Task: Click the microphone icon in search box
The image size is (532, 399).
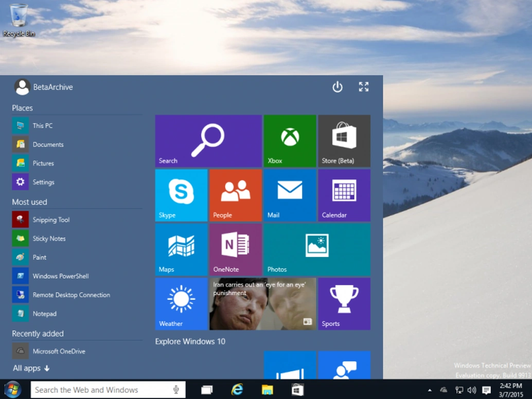Action: click(x=176, y=390)
